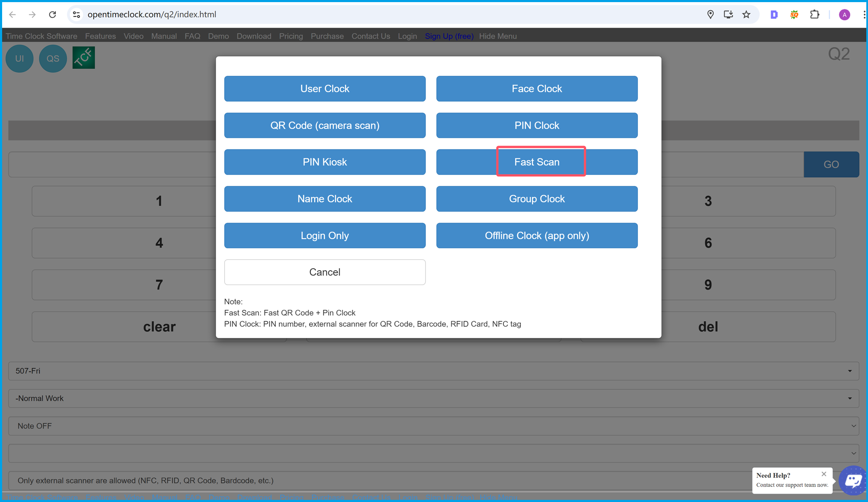Open QR Code camera scan mode
The height and width of the screenshot is (502, 868).
pyautogui.click(x=324, y=125)
